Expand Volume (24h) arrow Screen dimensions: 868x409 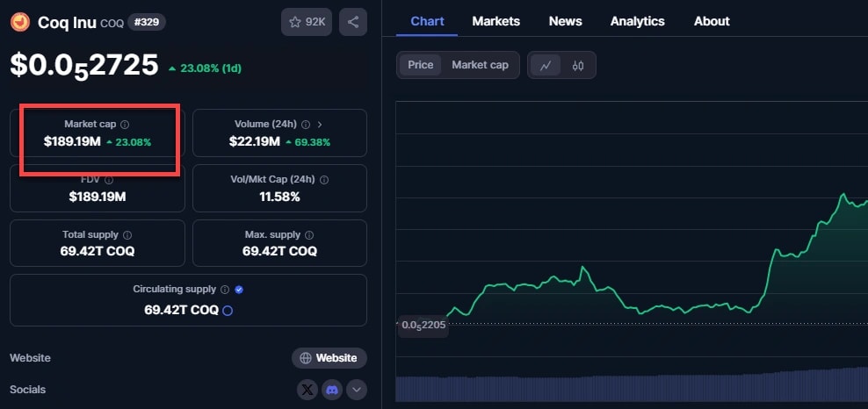(319, 125)
